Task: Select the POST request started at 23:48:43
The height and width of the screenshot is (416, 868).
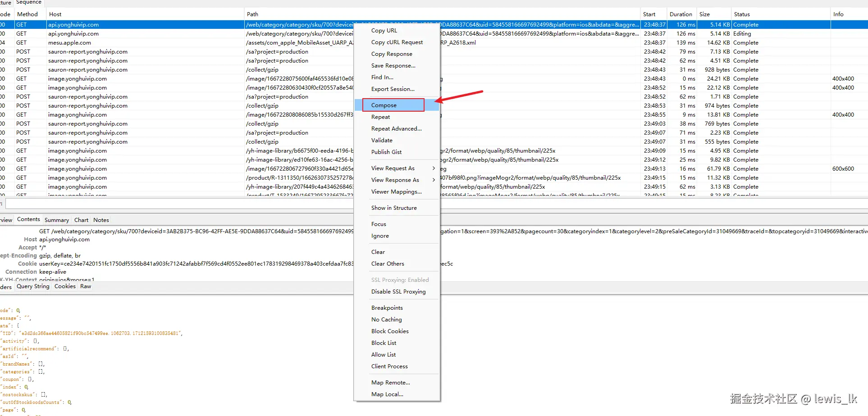Action: 434,70
